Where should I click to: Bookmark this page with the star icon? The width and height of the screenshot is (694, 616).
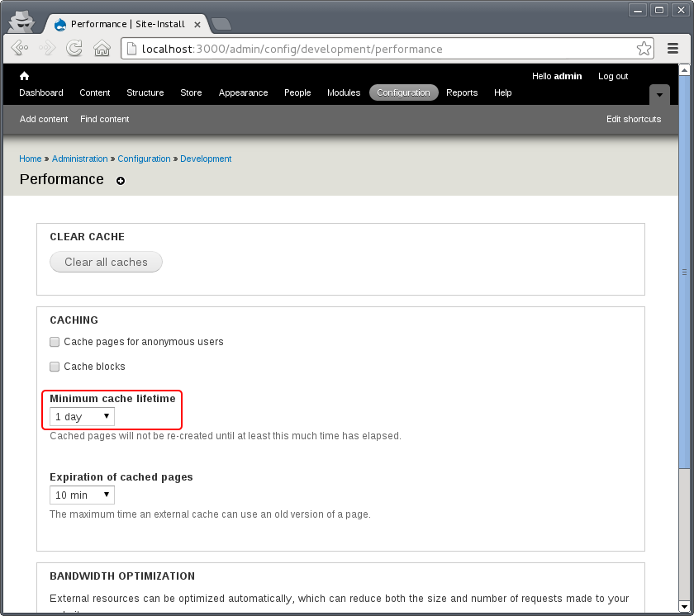(644, 48)
